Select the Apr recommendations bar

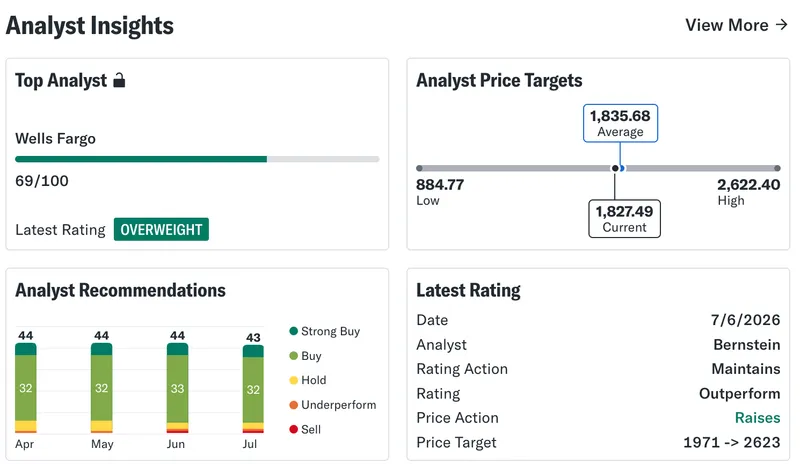26,388
